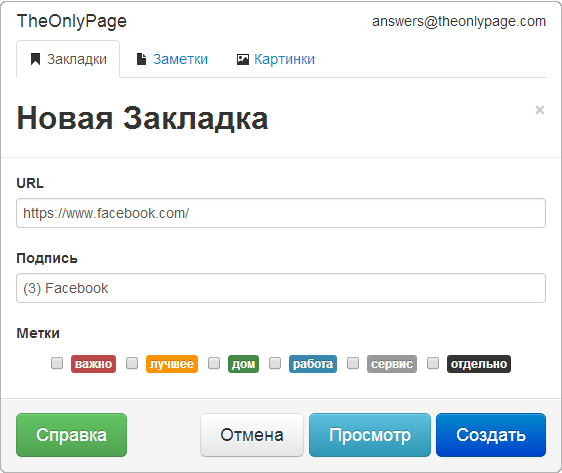Focus the Подпись input field
The height and width of the screenshot is (473, 562).
(x=281, y=288)
